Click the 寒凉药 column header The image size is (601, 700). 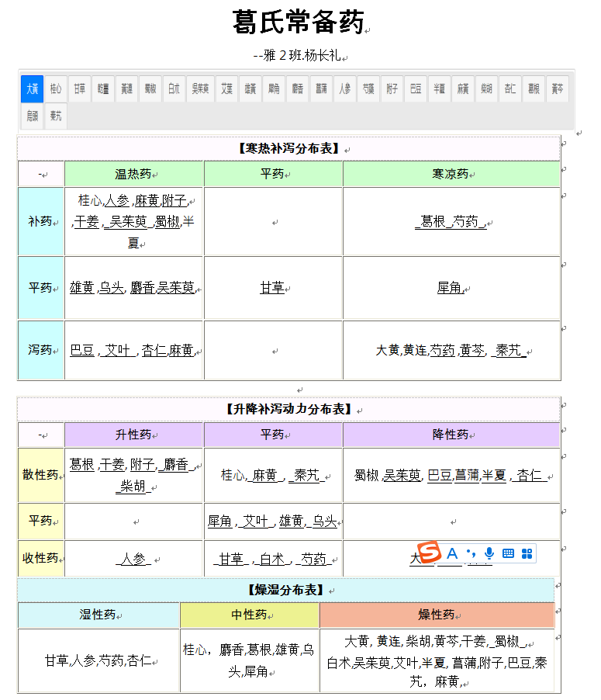[451, 174]
